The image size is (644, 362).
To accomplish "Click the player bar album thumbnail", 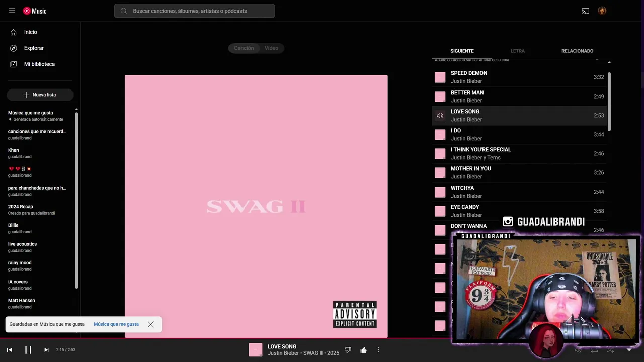I will coord(256,350).
